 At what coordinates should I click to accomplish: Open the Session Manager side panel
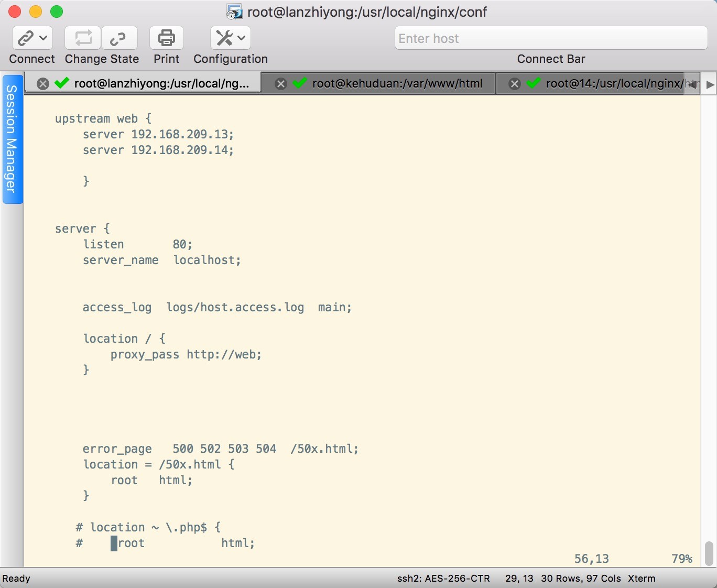point(12,139)
